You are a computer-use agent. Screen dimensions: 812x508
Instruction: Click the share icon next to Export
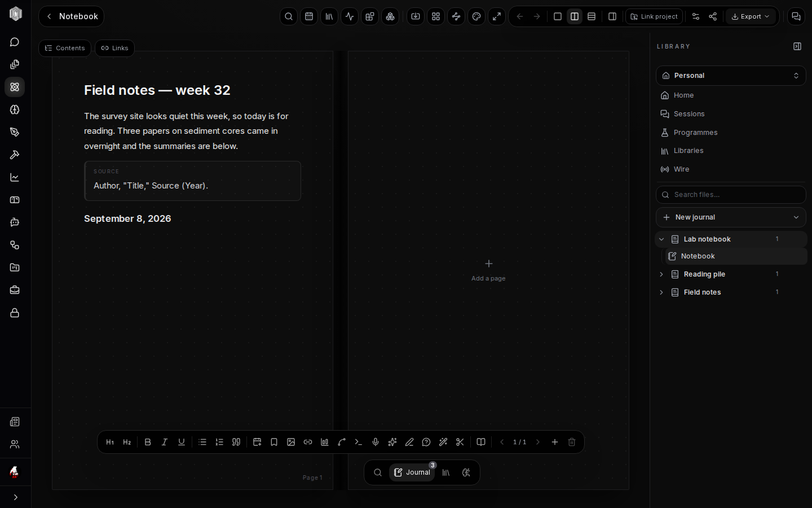click(x=713, y=16)
